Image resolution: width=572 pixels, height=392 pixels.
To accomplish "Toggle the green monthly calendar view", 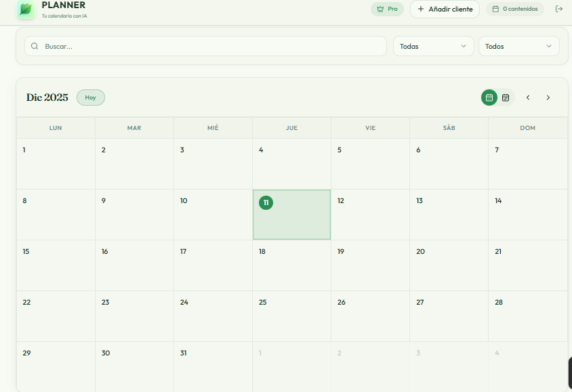I will 489,97.
